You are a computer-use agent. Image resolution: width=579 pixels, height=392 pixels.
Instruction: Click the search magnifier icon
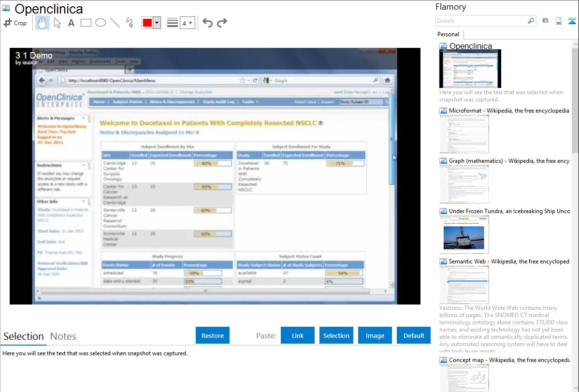tap(531, 21)
